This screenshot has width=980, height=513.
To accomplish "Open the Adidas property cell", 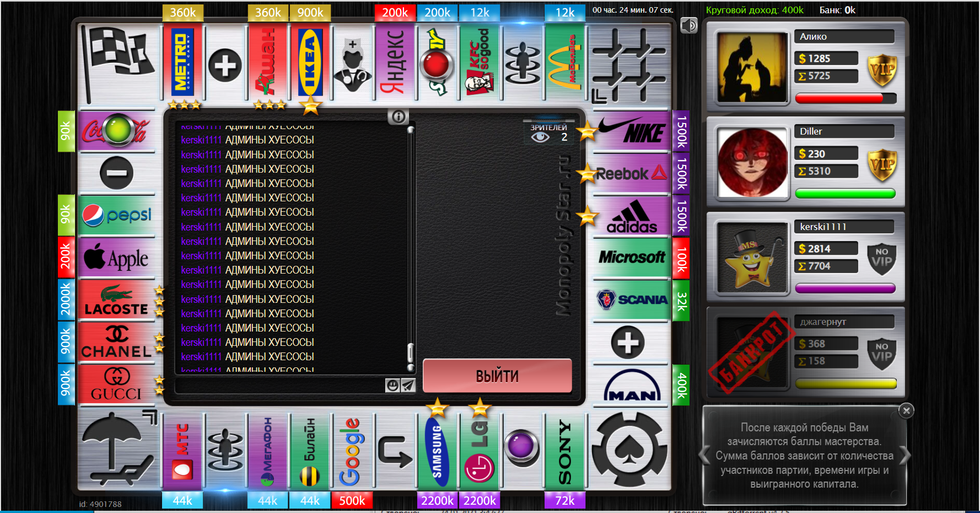I will pyautogui.click(x=632, y=216).
